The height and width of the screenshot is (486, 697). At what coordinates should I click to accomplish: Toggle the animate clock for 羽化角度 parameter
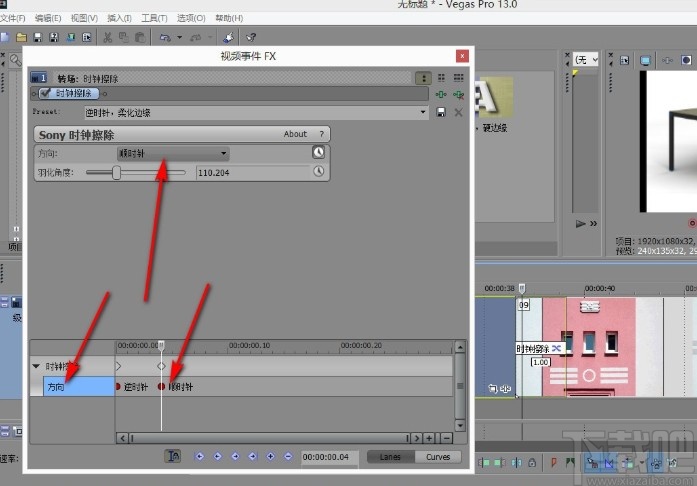click(318, 171)
